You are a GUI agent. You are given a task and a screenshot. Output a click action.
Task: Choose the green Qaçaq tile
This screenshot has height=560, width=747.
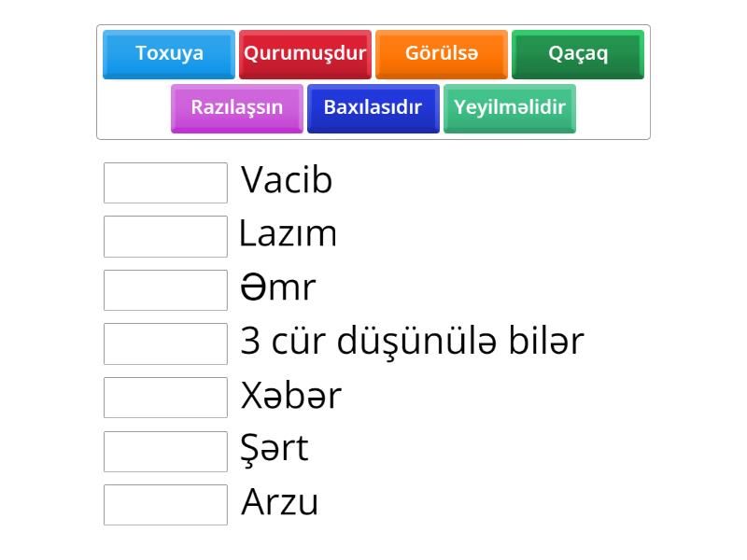578,53
